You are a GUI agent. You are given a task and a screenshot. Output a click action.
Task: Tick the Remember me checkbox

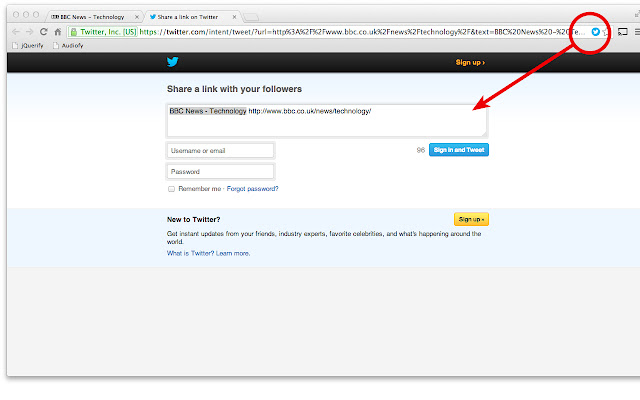click(x=171, y=189)
